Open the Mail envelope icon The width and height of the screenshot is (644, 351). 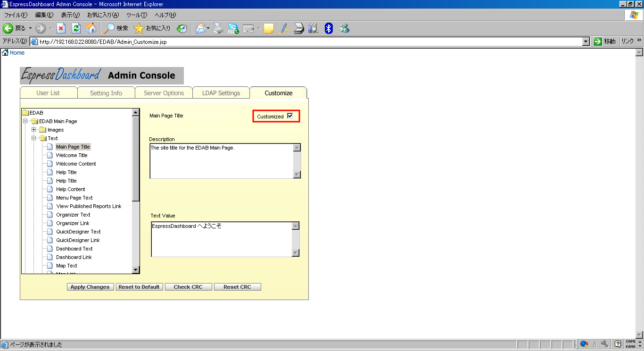click(201, 28)
